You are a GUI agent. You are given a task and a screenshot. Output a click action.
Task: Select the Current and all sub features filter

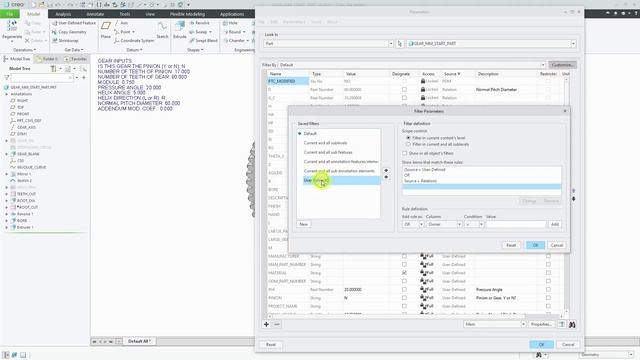pyautogui.click(x=328, y=152)
